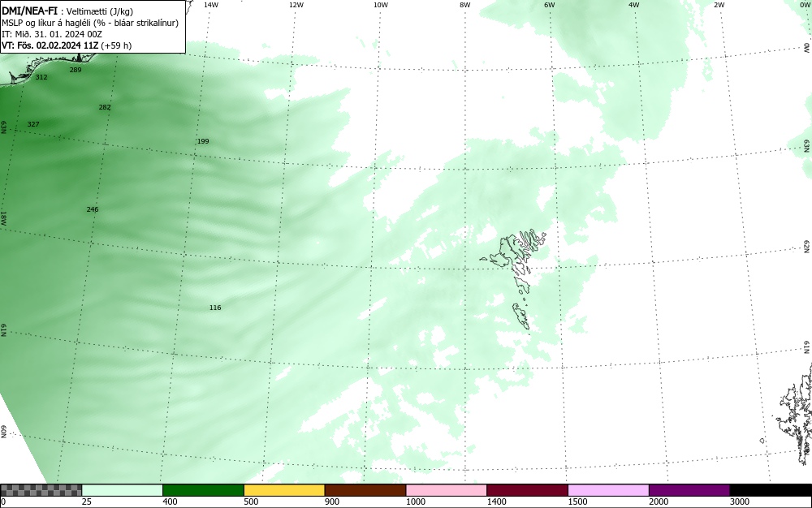Click the 6W longitude label
Screen dimensions: 812x508
[550, 5]
